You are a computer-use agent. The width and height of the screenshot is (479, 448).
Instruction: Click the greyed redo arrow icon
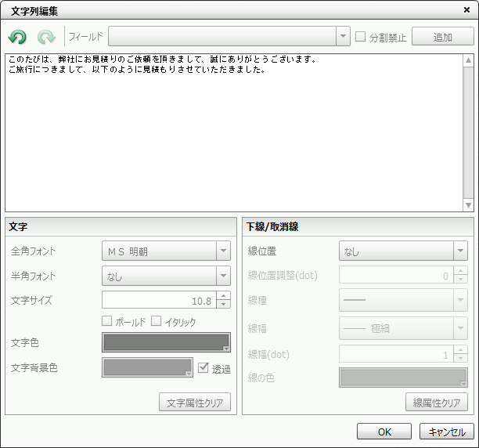tap(46, 37)
